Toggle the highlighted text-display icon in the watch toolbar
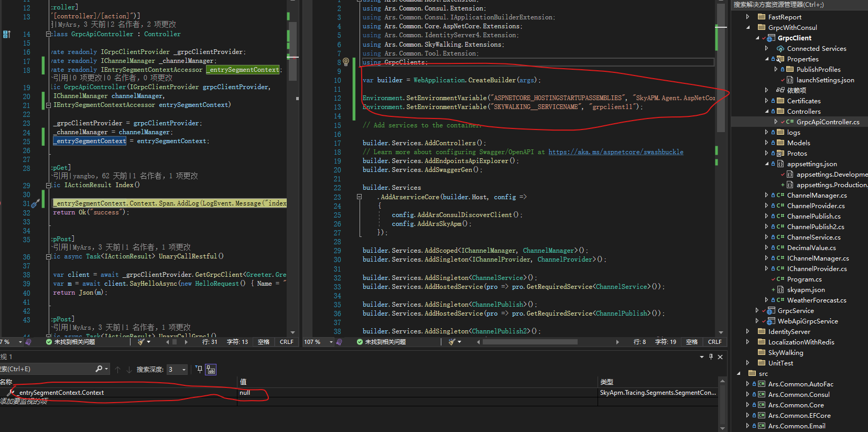This screenshot has height=432, width=868. (x=211, y=369)
